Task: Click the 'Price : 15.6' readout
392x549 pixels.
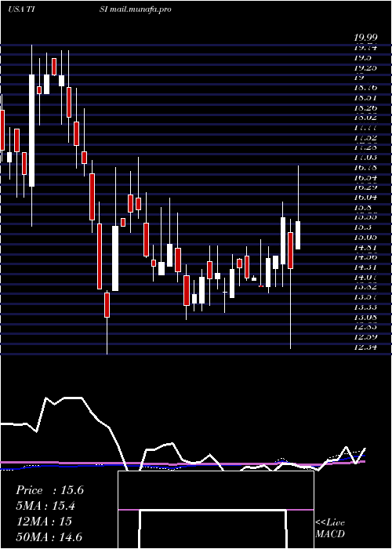Action: [x=49, y=490]
